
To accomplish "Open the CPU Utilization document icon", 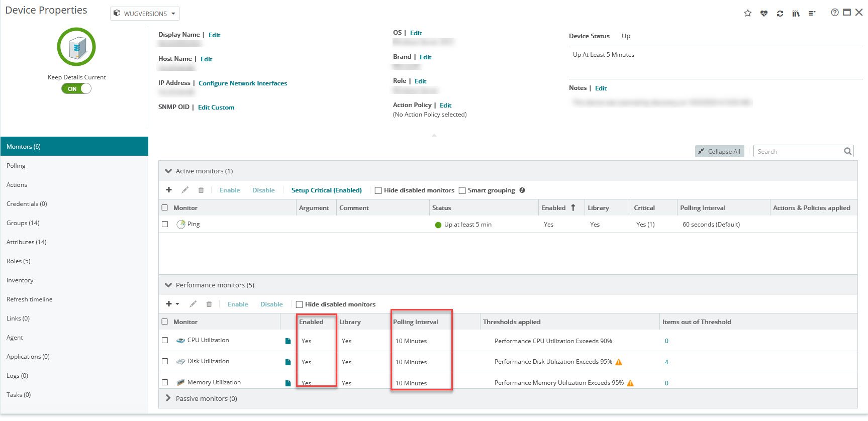I will (288, 341).
